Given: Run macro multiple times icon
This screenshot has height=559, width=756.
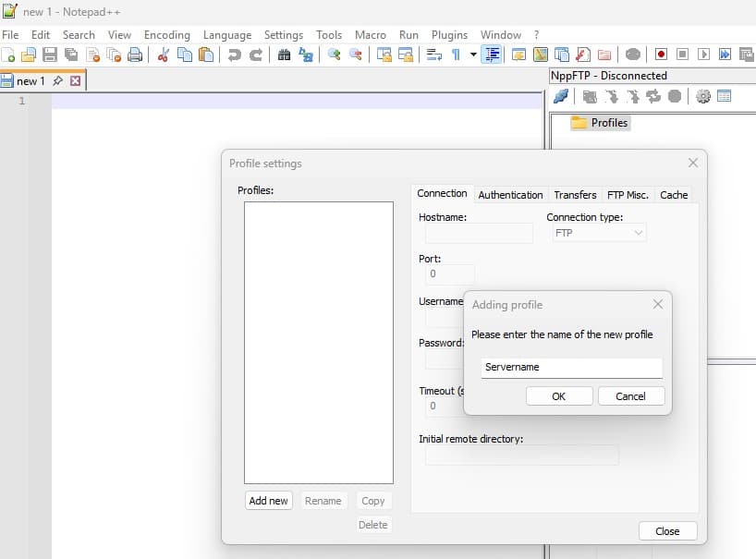Looking at the screenshot, I should (x=726, y=55).
